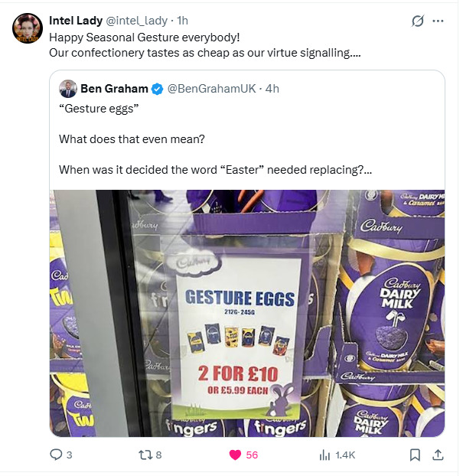
Task: Open the Gesture Eggs photo in the quoted tweet
Action: (x=247, y=313)
